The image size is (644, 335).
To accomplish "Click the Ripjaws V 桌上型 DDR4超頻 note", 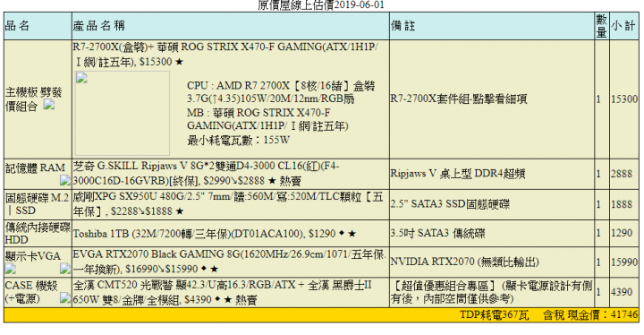I will click(x=458, y=174).
